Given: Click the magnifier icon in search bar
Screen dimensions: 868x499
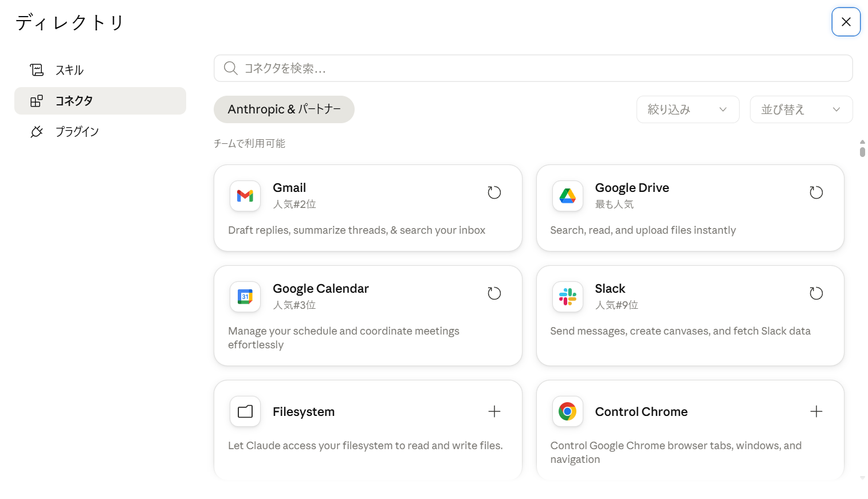Looking at the screenshot, I should pyautogui.click(x=230, y=68).
